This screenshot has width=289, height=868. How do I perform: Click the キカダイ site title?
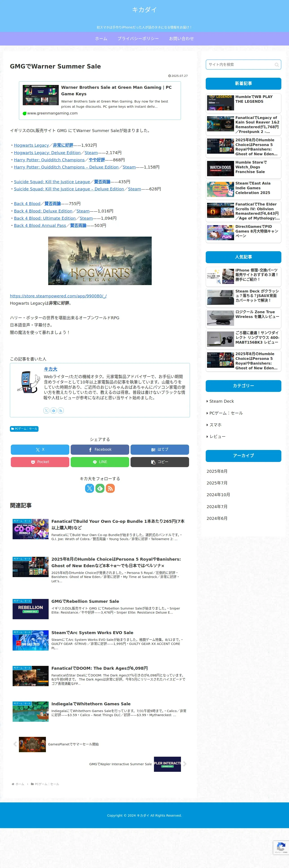tap(144, 10)
